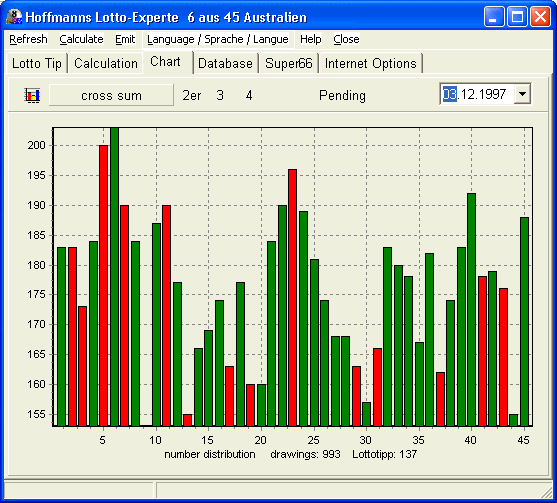Switch to the Internet Options tab
The image size is (557, 503).
[371, 64]
